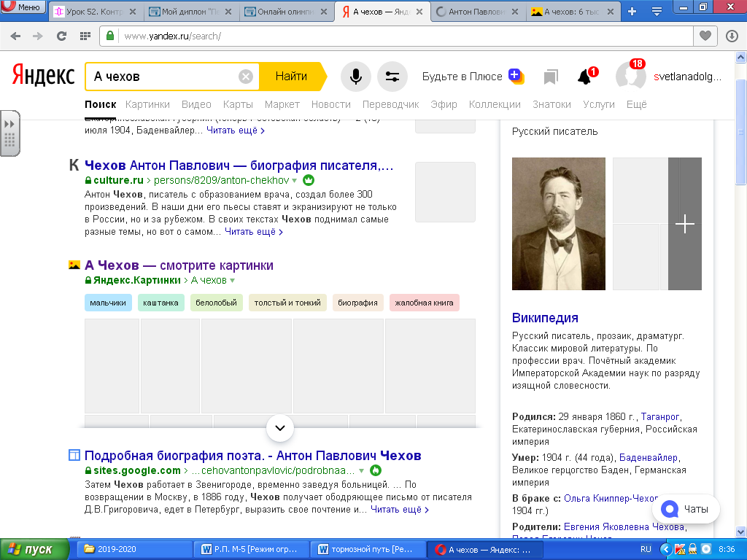Screen dimensions: 747x560
Task: Open the Переводчик search tab
Action: coord(391,104)
